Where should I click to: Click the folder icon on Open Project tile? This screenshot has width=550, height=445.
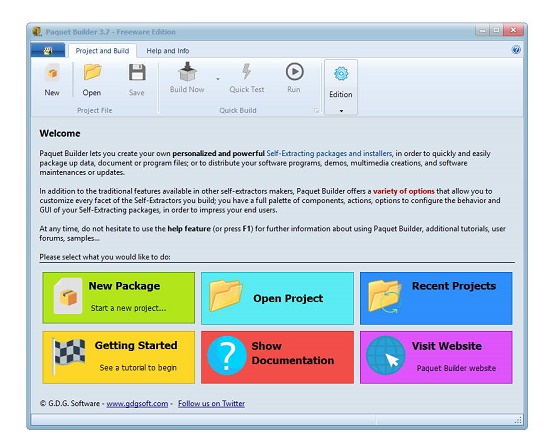tap(226, 295)
